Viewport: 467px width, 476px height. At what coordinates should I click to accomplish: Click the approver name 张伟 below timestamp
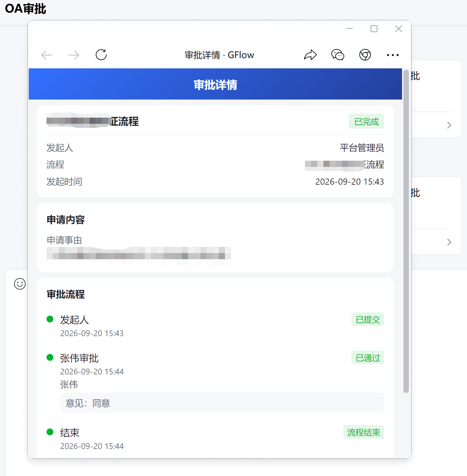click(x=69, y=384)
